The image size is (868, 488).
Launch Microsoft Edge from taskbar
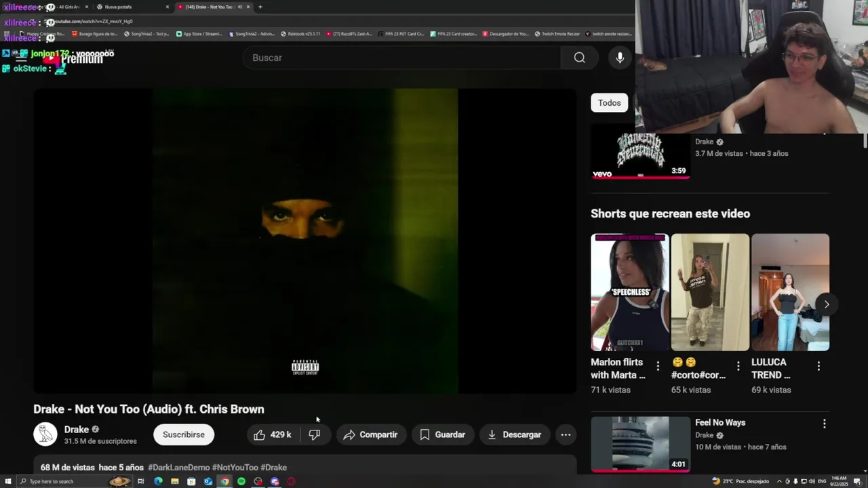tap(158, 481)
